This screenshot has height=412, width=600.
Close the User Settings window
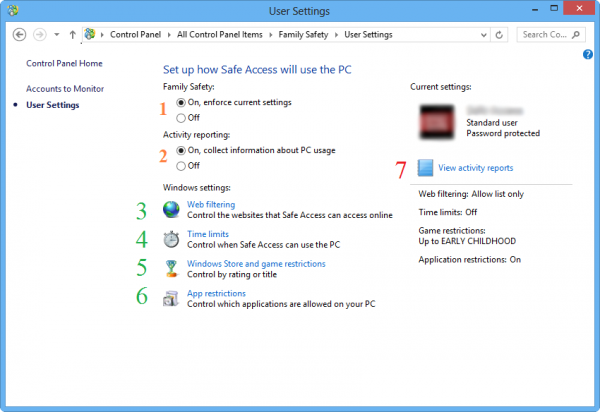pyautogui.click(x=579, y=8)
